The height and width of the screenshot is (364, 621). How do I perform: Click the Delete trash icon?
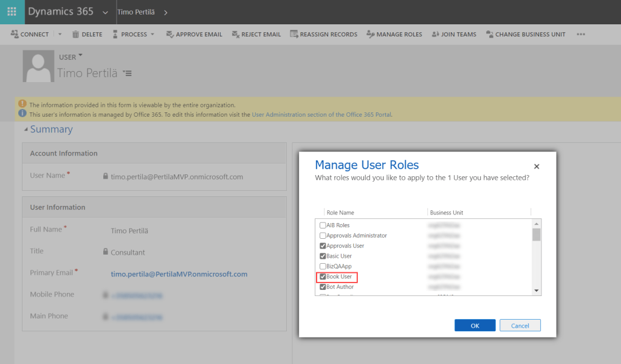click(x=76, y=35)
